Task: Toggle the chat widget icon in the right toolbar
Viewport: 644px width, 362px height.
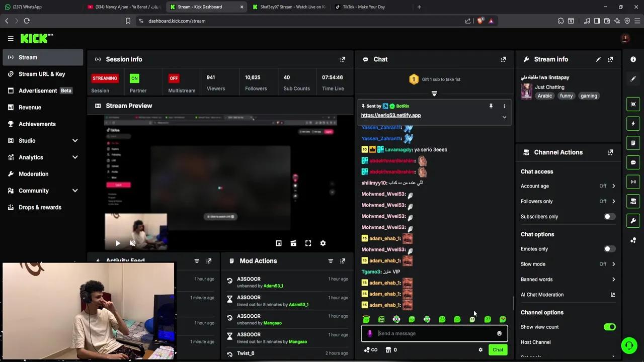Action: pos(633,162)
